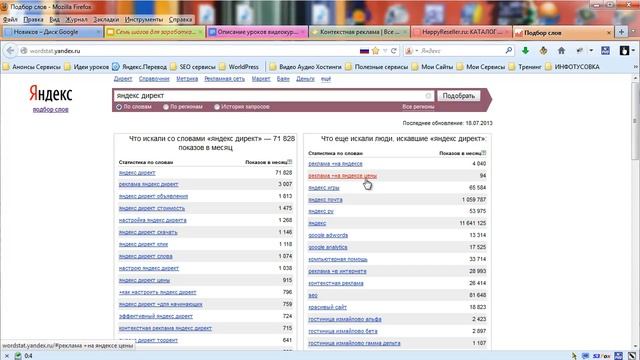
Task: Click the green addon icon in the status bar
Action: click(18, 356)
